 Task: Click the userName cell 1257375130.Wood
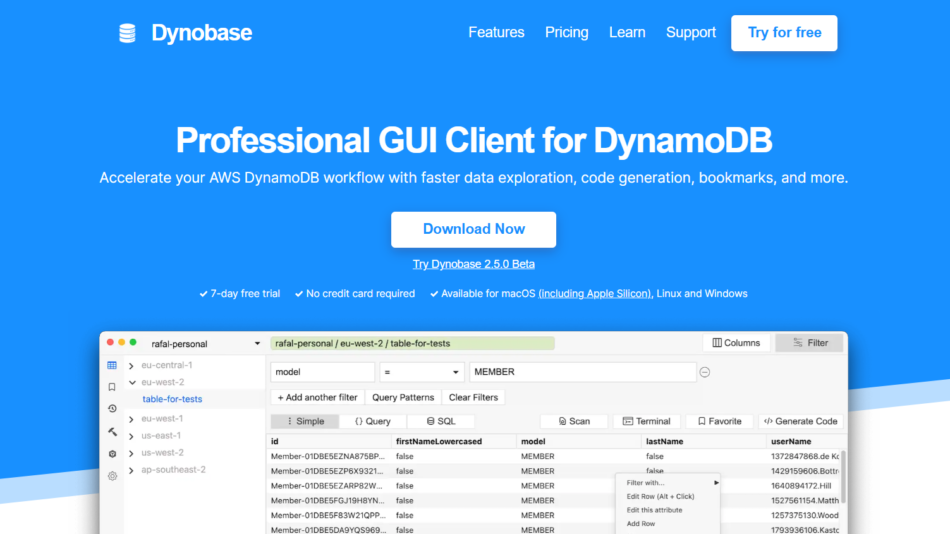(805, 515)
